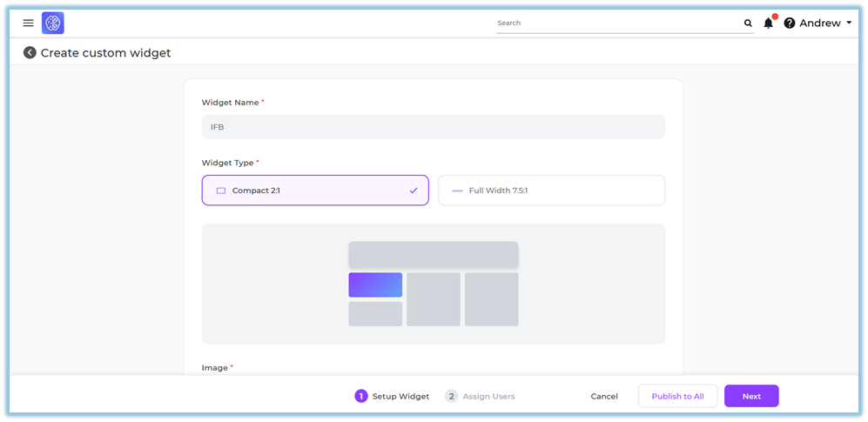The width and height of the screenshot is (868, 422).
Task: Click the search magnifier icon
Action: point(748,23)
